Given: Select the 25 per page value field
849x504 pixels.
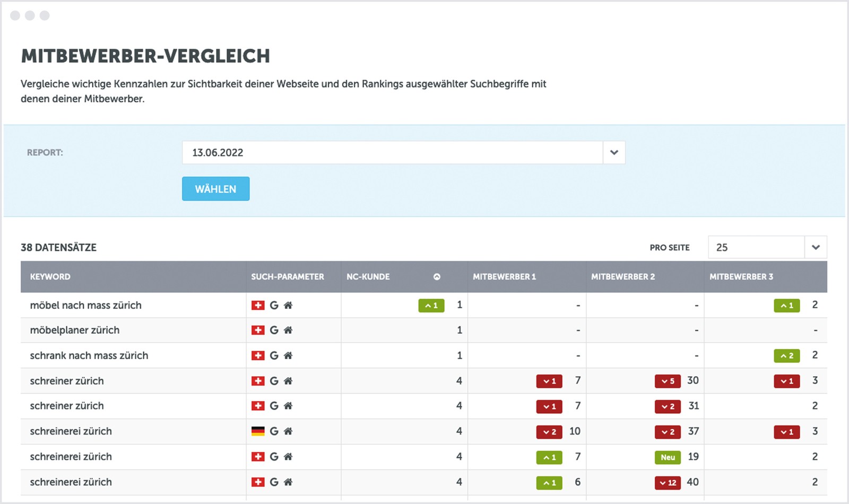Looking at the screenshot, I should point(756,247).
